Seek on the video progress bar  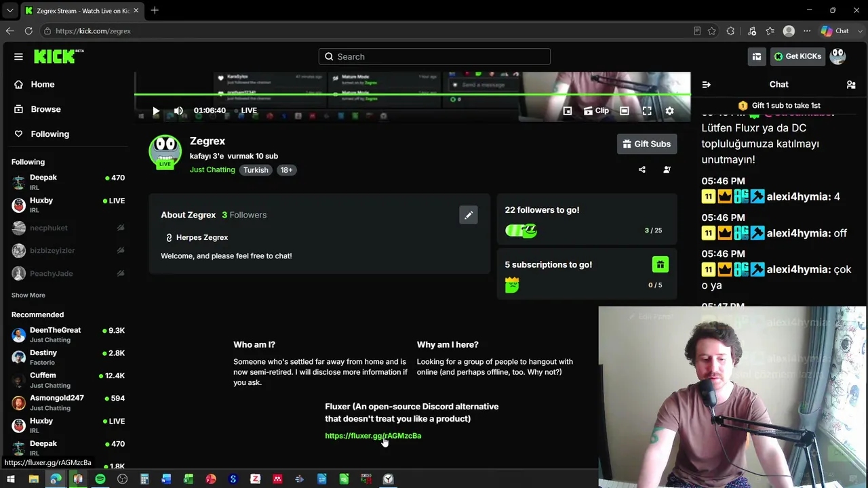click(412, 95)
